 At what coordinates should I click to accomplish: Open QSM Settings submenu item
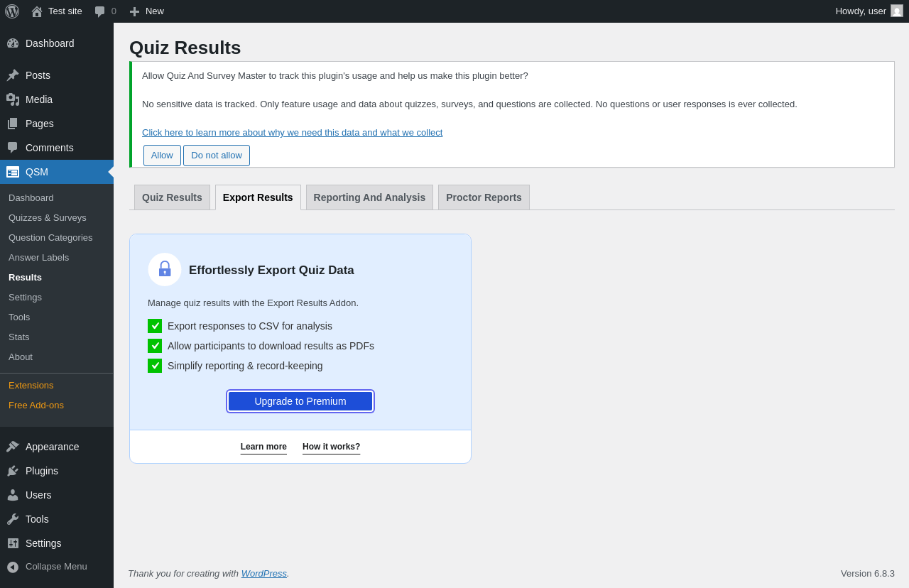57,298
